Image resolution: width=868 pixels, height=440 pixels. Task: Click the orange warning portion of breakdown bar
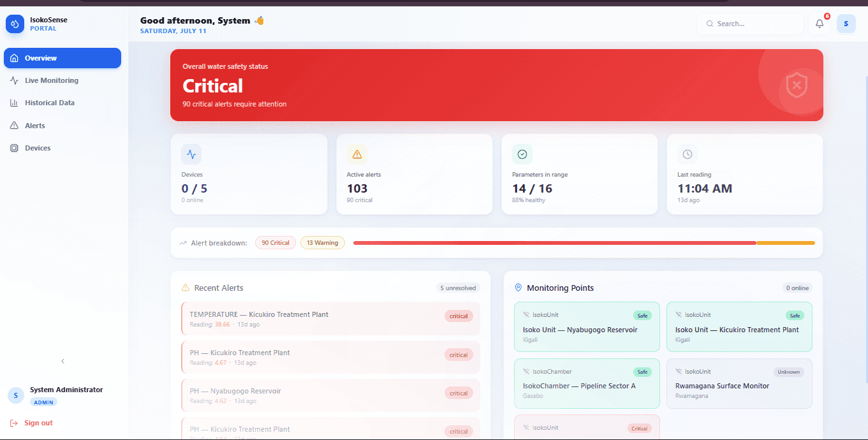coord(785,243)
